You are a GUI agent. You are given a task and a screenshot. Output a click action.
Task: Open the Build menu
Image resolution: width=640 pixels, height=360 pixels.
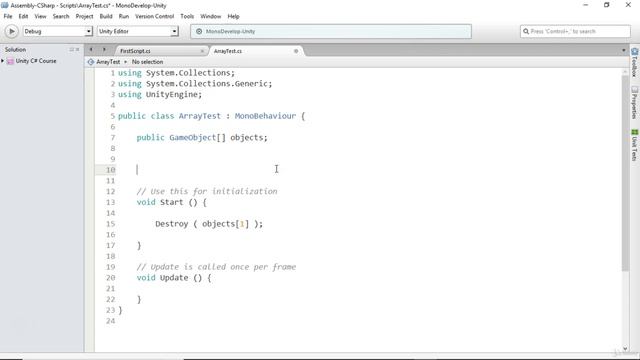[x=106, y=16]
